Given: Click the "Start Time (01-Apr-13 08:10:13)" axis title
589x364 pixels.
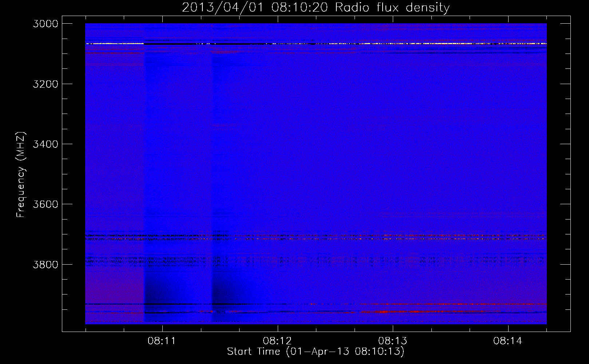Looking at the screenshot, I should pyautogui.click(x=316, y=352).
